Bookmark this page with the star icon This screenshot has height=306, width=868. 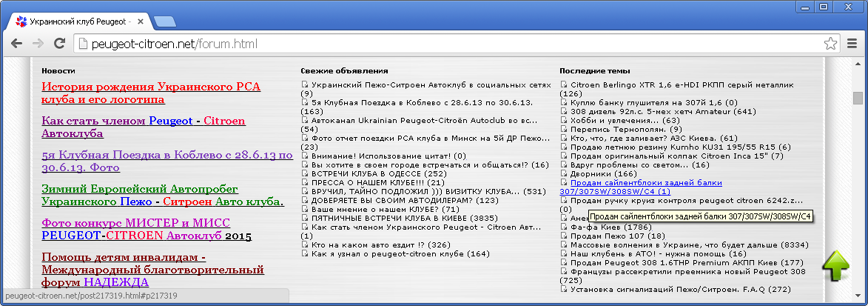830,43
